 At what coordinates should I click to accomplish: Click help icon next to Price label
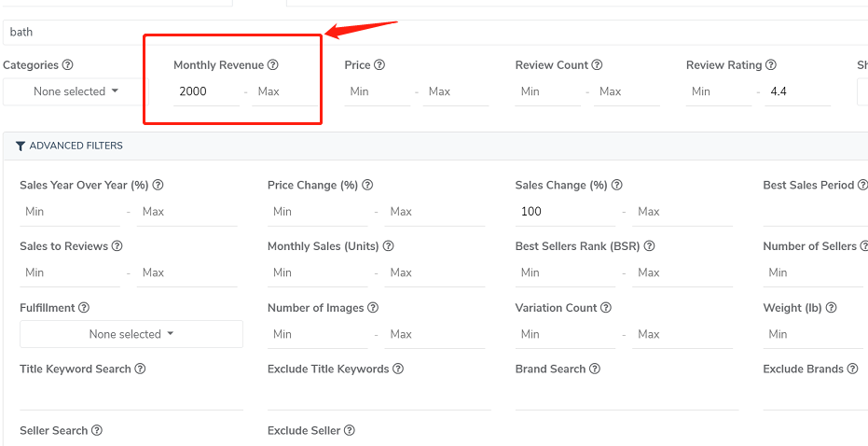tap(379, 64)
